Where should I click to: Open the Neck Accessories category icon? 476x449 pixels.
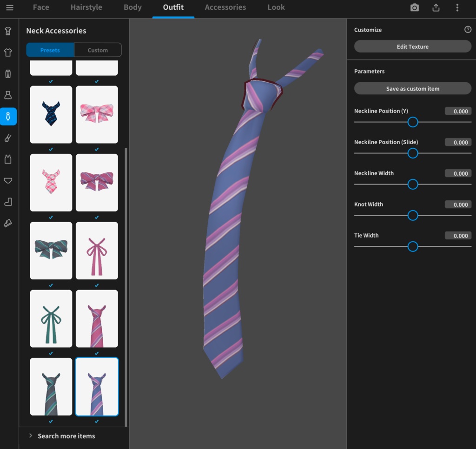pyautogui.click(x=8, y=116)
